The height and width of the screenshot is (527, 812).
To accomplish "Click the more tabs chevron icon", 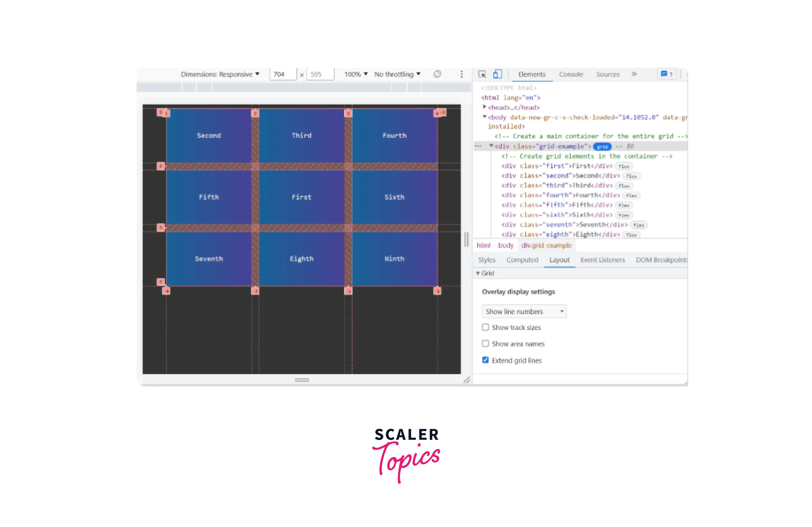I will (634, 74).
